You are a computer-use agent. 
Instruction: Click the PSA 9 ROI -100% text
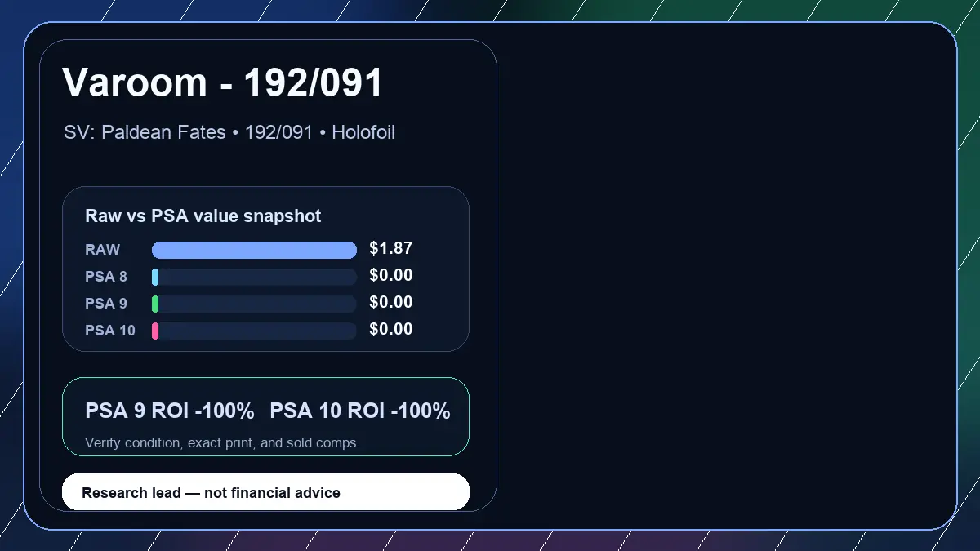tap(170, 411)
